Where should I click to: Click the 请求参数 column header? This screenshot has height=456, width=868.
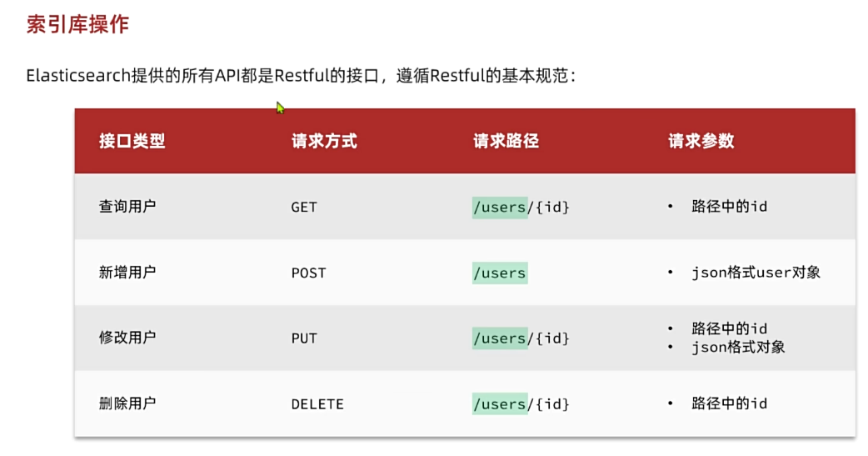701,141
